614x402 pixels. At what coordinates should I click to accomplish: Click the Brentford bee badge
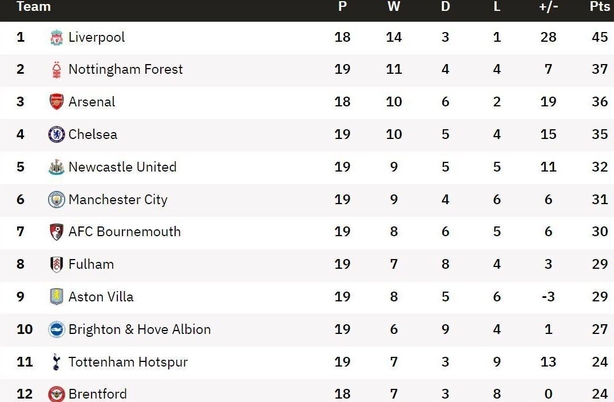click(56, 394)
